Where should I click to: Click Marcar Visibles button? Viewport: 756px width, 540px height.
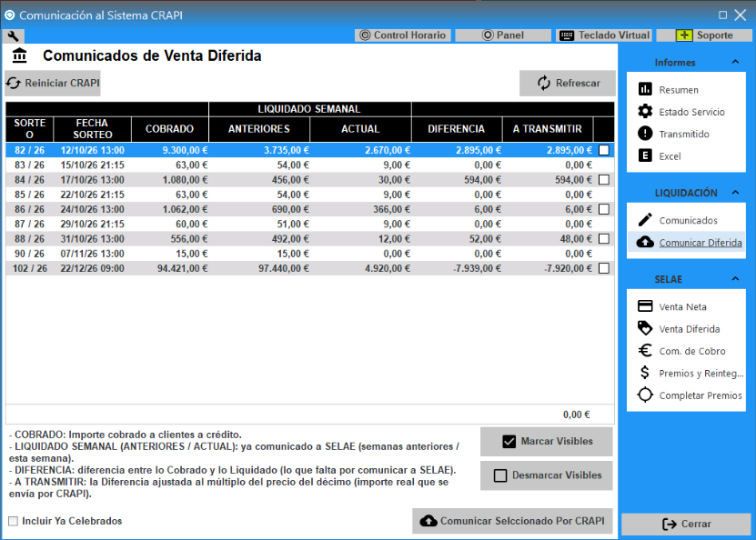[546, 441]
